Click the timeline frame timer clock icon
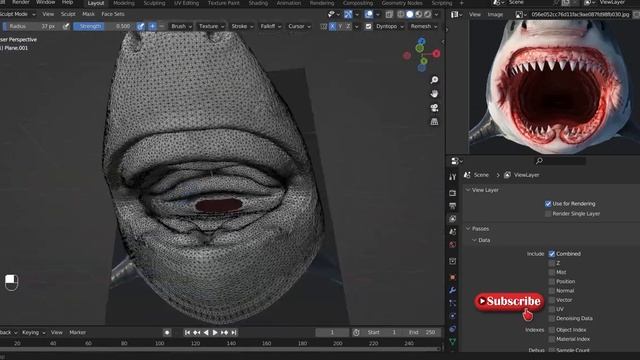 pyautogui.click(x=356, y=333)
